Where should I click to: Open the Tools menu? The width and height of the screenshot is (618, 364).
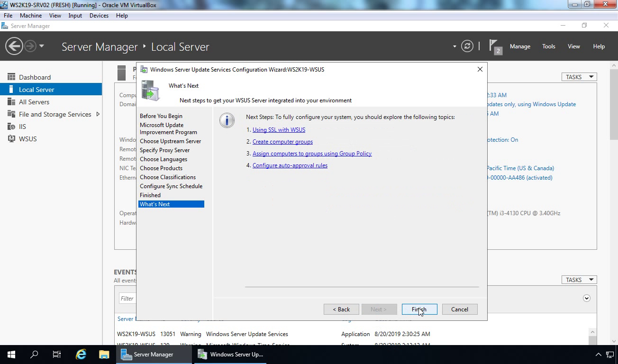click(549, 46)
